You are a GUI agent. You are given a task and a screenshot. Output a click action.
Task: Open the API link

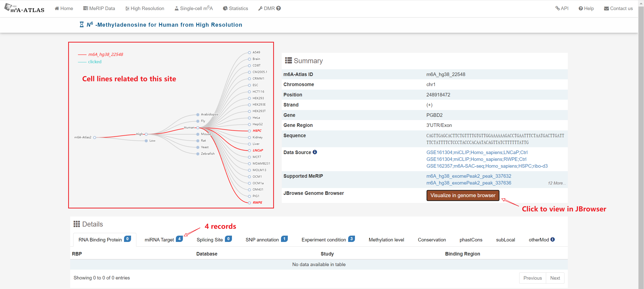[562, 8]
